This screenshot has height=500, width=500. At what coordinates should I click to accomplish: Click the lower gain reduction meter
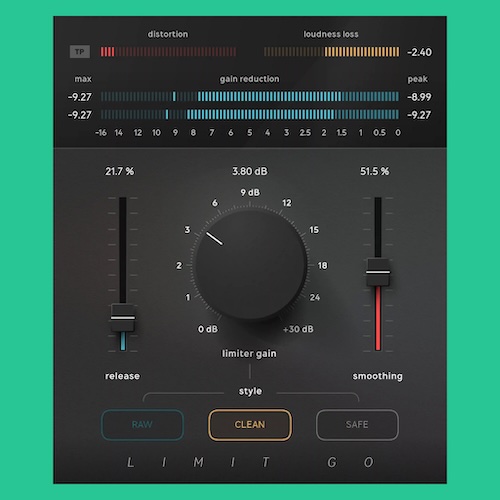(x=250, y=115)
